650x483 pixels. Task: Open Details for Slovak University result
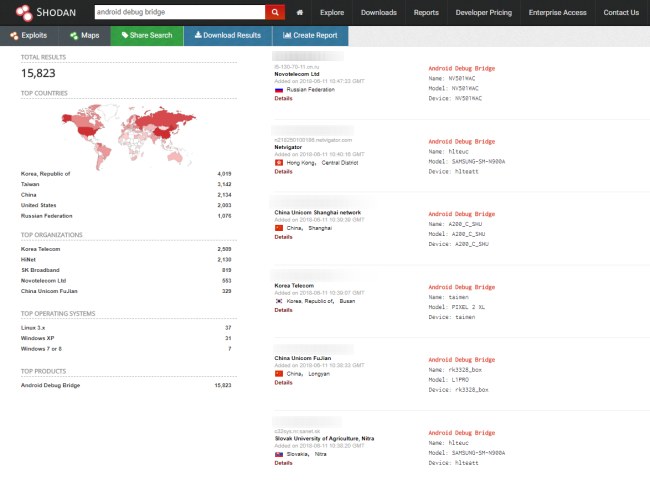coord(283,463)
